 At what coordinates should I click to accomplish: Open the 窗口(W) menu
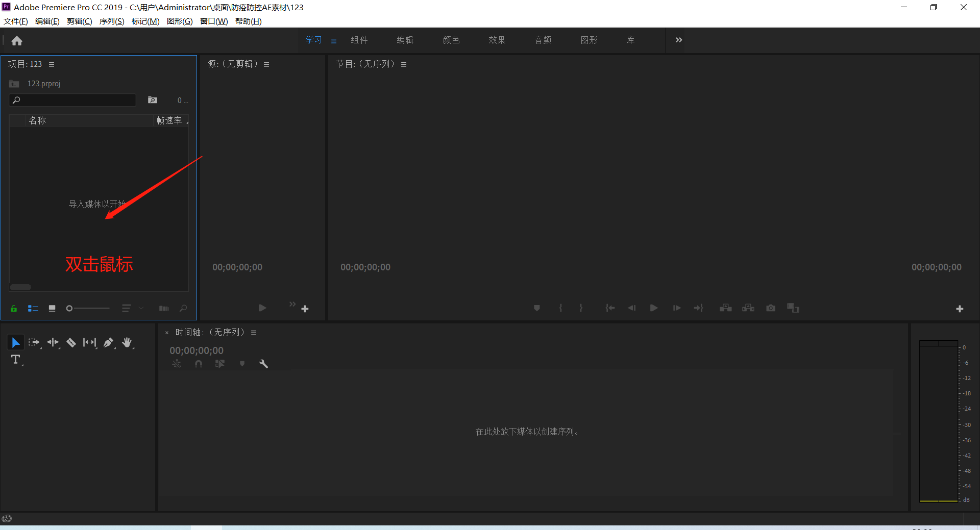[x=214, y=21]
